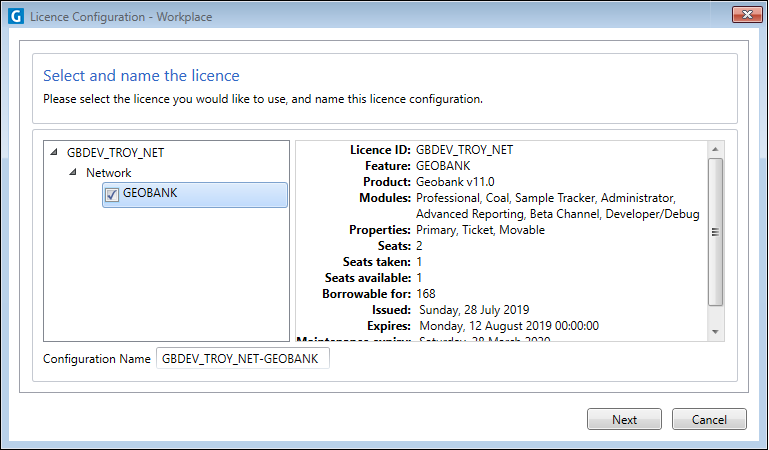Select the GBDEV_TROY_NET tree item
The image size is (769, 450).
115,152
